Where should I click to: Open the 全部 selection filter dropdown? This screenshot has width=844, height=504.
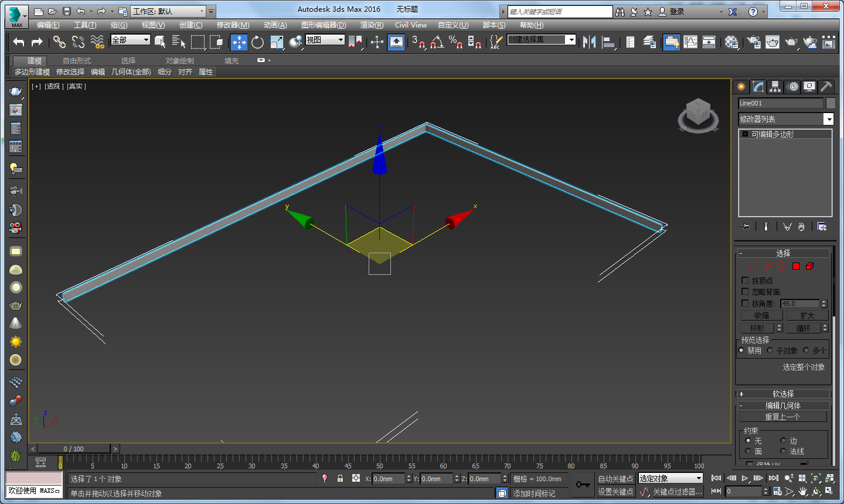pyautogui.click(x=131, y=40)
